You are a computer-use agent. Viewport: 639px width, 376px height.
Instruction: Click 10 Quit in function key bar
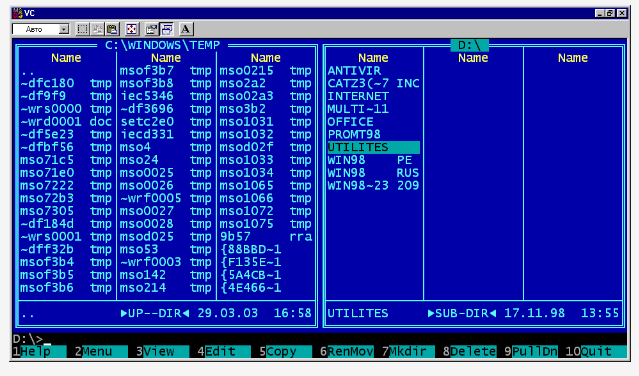tap(595, 351)
